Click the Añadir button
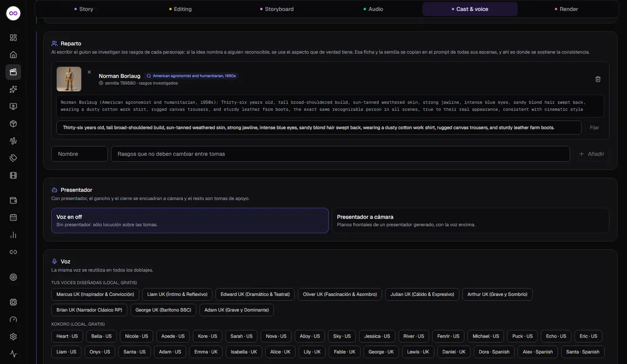Screen dimensions: 627x364 pos(591,154)
